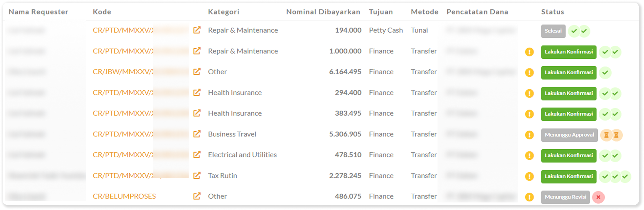This screenshot has height=210, width=644.
Task: Click warning icon on Electrical and Utilities row
Action: (x=529, y=155)
